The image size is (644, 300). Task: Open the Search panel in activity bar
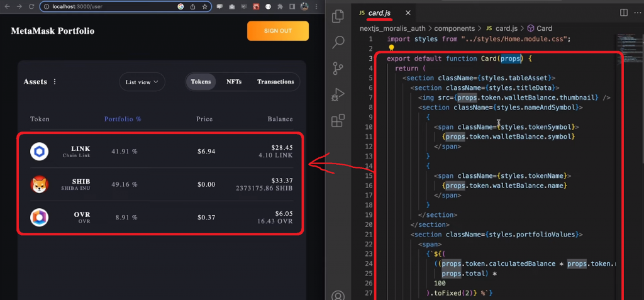click(338, 42)
